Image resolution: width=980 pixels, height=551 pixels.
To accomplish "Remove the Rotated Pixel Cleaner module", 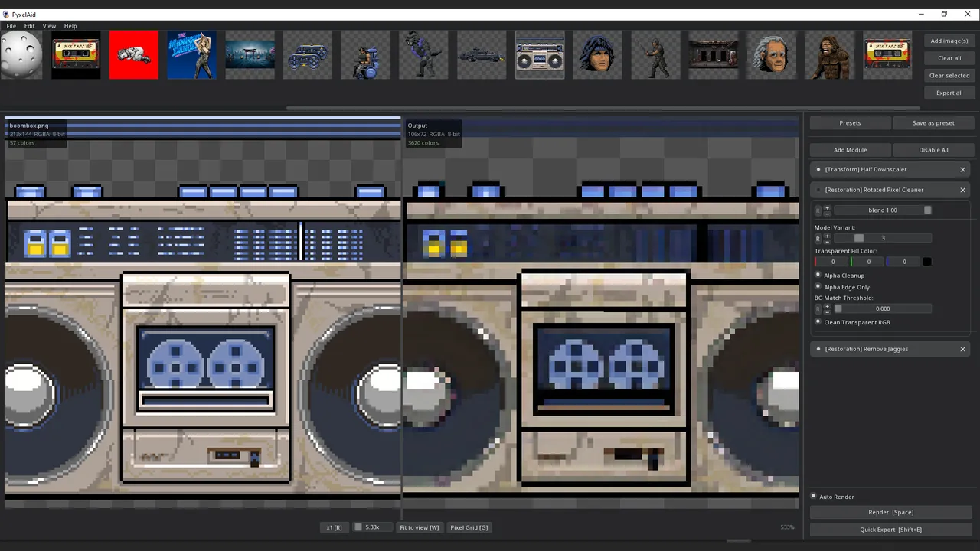I will 963,190.
